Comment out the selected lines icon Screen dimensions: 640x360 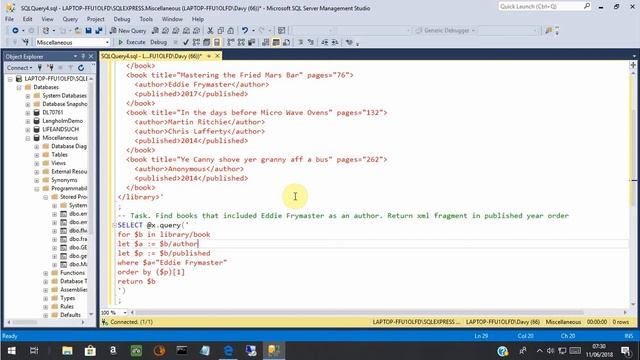[x=300, y=42]
